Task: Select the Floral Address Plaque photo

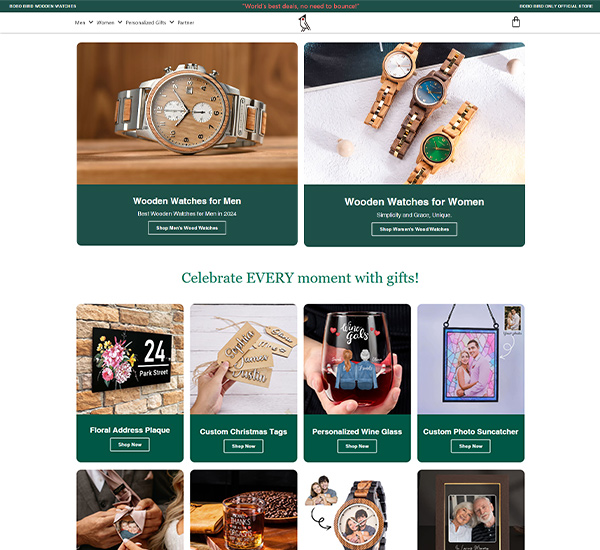Action: click(x=130, y=359)
